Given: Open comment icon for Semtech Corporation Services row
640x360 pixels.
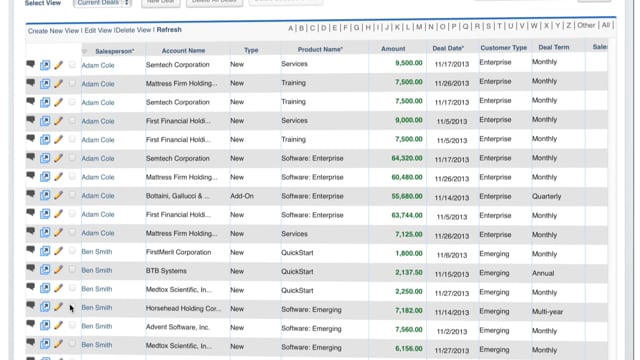Looking at the screenshot, I should pos(31,64).
